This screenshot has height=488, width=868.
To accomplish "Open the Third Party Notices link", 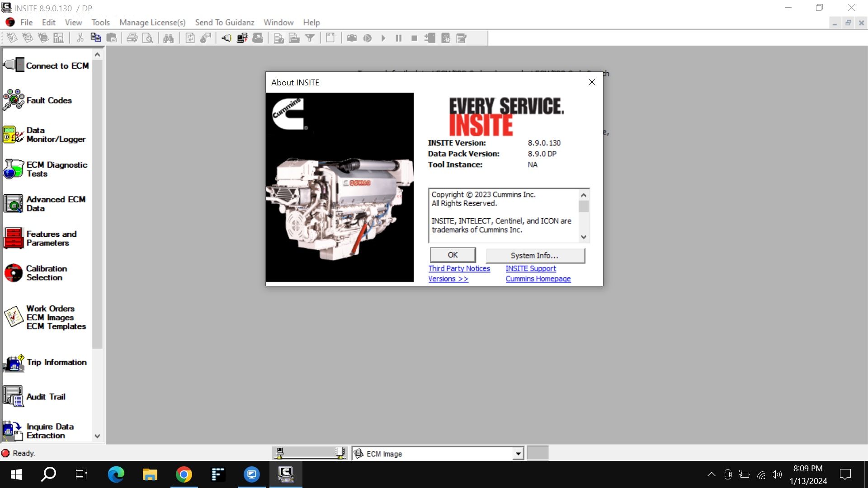I will (459, 268).
